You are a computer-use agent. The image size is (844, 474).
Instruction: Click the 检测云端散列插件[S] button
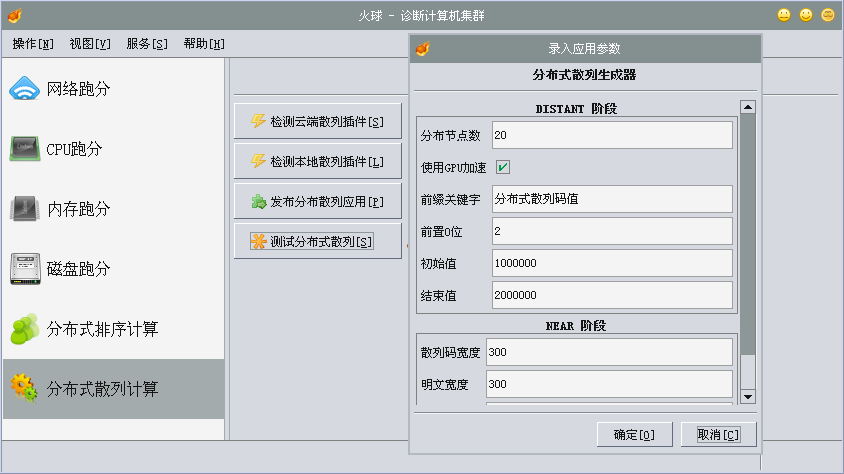click(318, 122)
